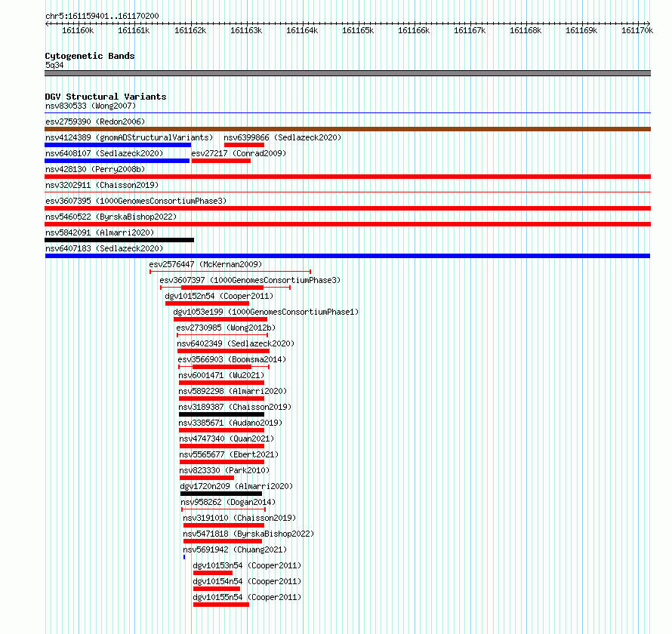Viewport: 672px width, 634px height.
Task: Select the short red nsv6399866 bar
Action: tap(245, 145)
